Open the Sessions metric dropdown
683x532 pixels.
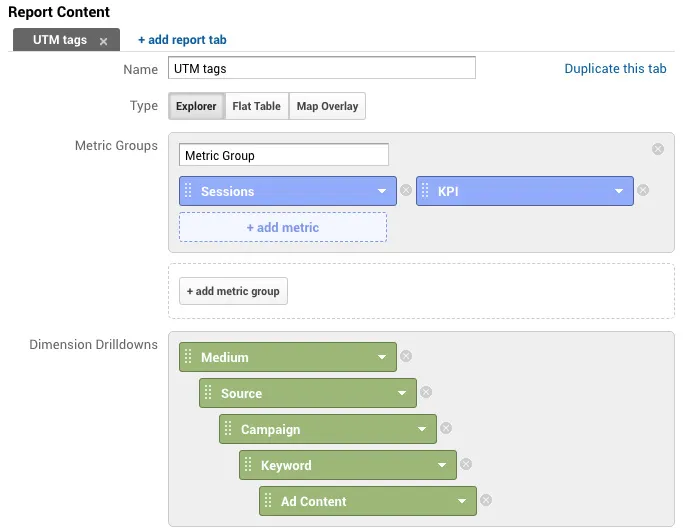(382, 191)
